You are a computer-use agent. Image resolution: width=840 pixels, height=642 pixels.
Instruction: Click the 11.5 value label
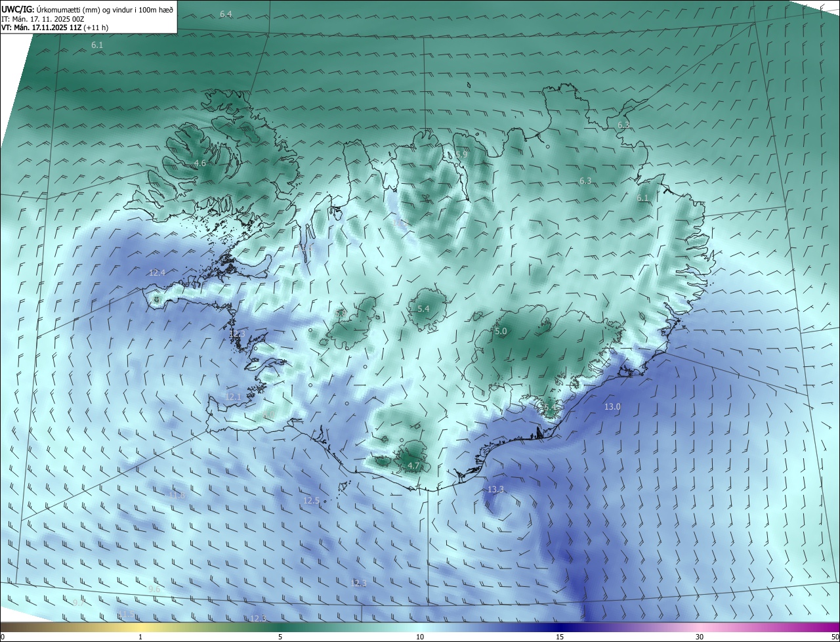(125, 614)
